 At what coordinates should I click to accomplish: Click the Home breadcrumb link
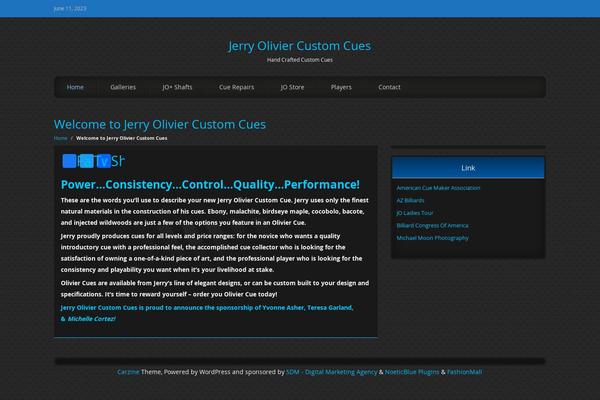60,138
